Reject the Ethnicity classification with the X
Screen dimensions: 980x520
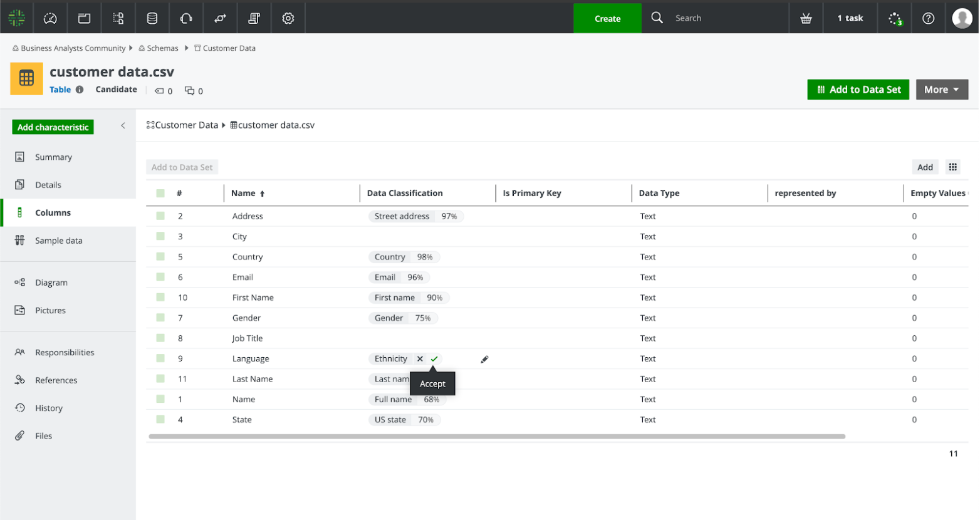[x=420, y=359]
